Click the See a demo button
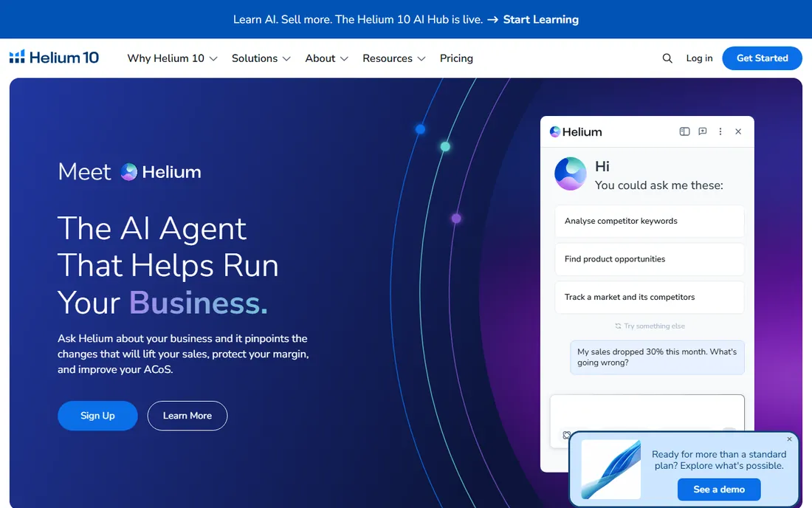This screenshot has height=508, width=812. (x=719, y=490)
